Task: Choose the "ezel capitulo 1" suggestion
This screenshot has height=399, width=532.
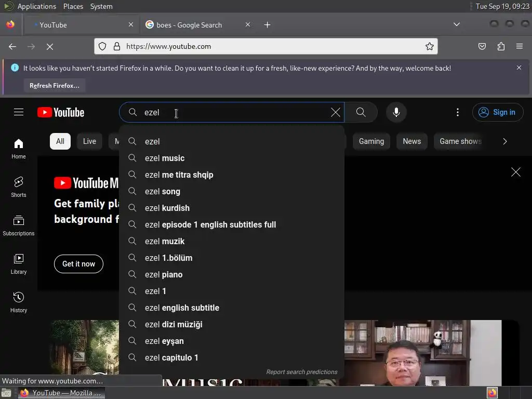Action: pyautogui.click(x=232, y=357)
